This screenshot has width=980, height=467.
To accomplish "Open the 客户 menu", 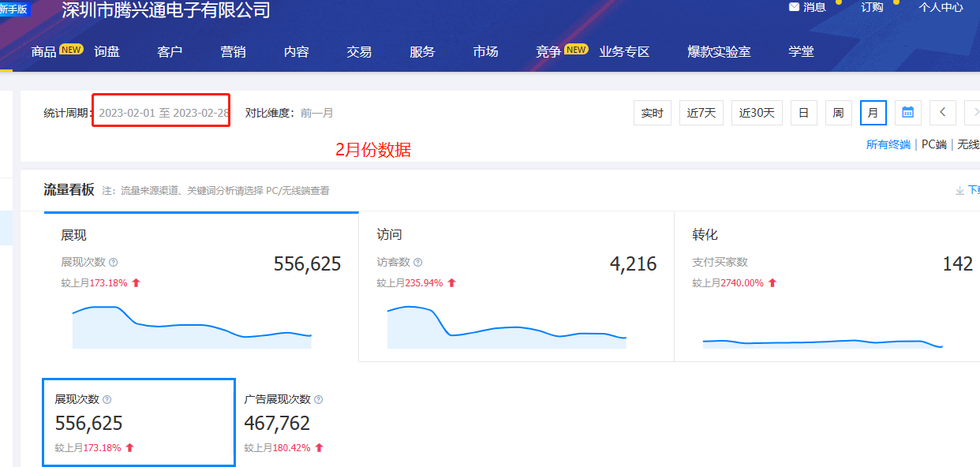I will click(x=170, y=52).
